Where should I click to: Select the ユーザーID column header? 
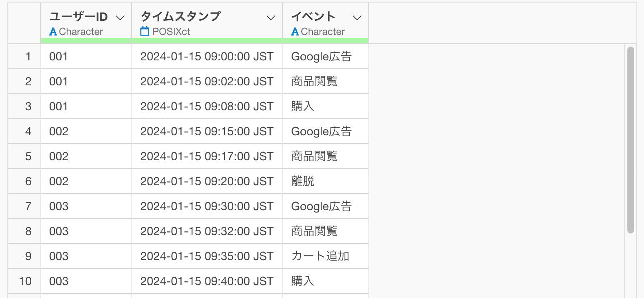pyautogui.click(x=78, y=17)
